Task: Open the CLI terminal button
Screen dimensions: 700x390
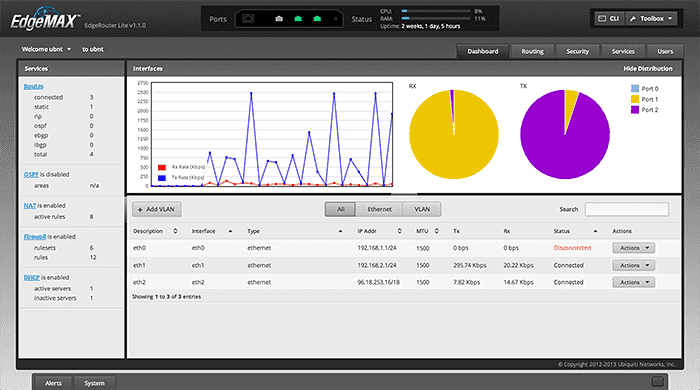Action: click(609, 19)
